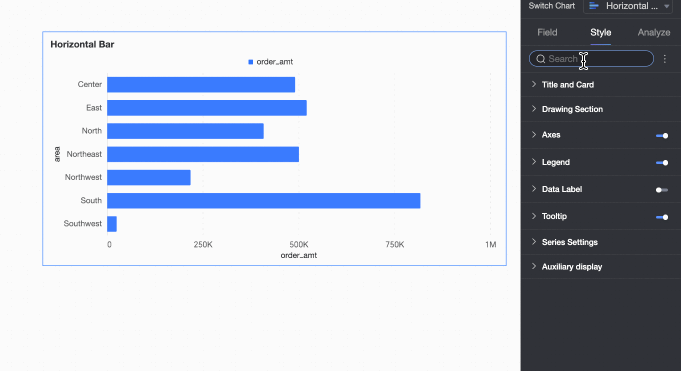The width and height of the screenshot is (681, 371).
Task: Switch to the Analyze tab
Action: [654, 33]
